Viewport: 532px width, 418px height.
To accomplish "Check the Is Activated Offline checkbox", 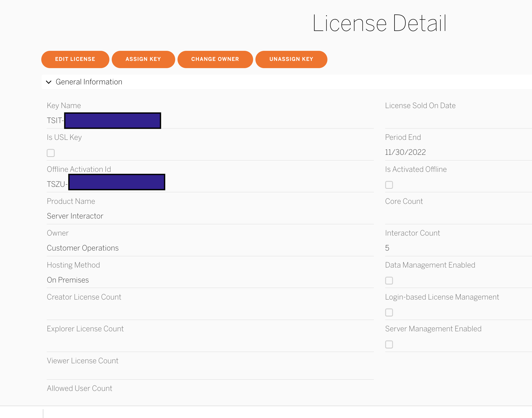I will pyautogui.click(x=389, y=185).
